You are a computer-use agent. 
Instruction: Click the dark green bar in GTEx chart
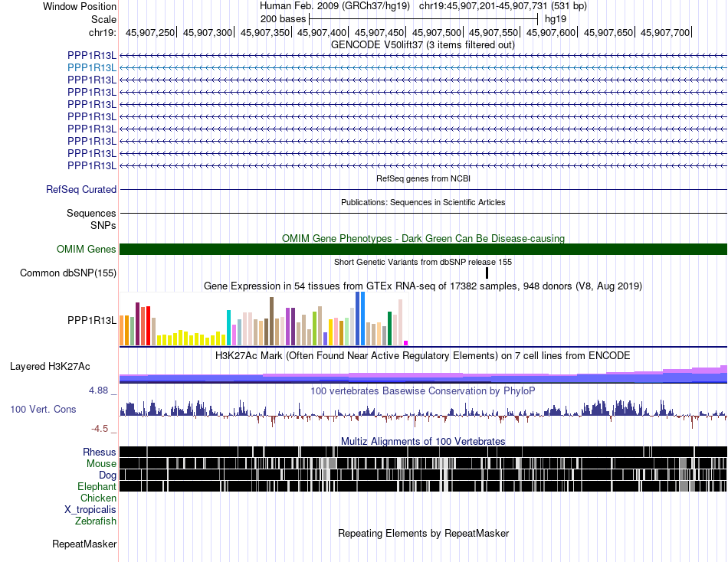pos(389,328)
